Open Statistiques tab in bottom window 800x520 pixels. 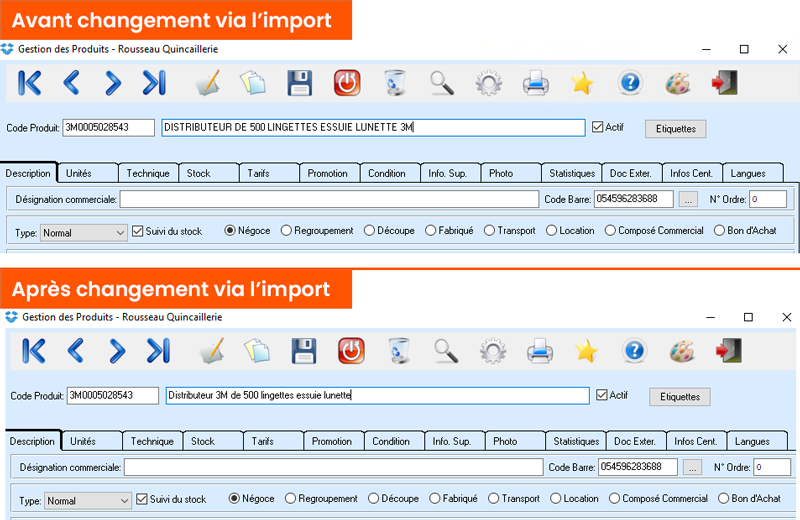click(x=576, y=441)
